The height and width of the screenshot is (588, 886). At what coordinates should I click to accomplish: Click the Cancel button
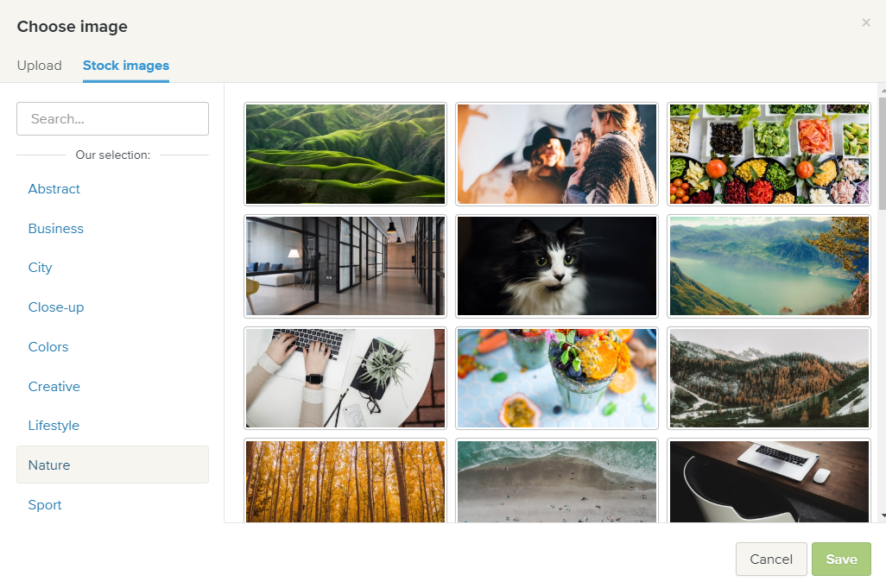point(771,560)
